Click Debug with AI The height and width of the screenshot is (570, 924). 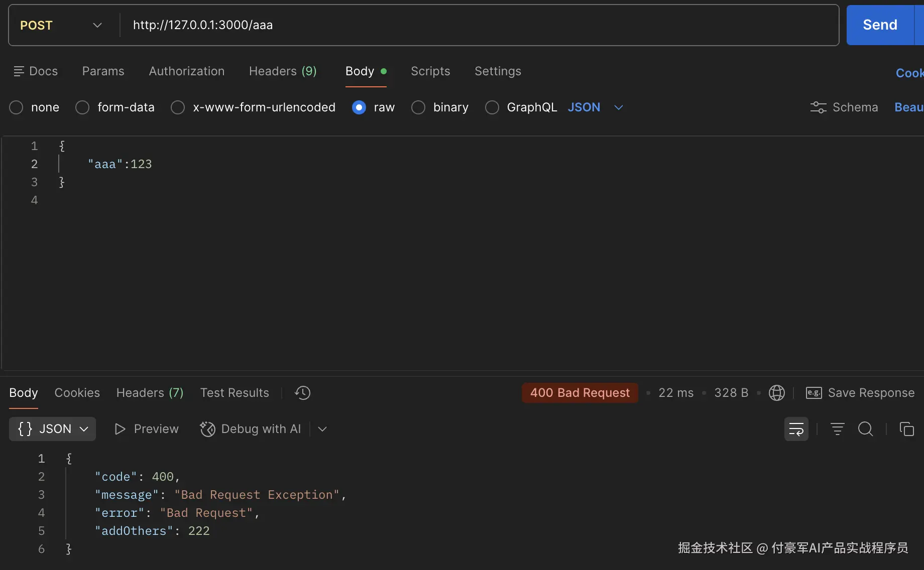pyautogui.click(x=250, y=429)
